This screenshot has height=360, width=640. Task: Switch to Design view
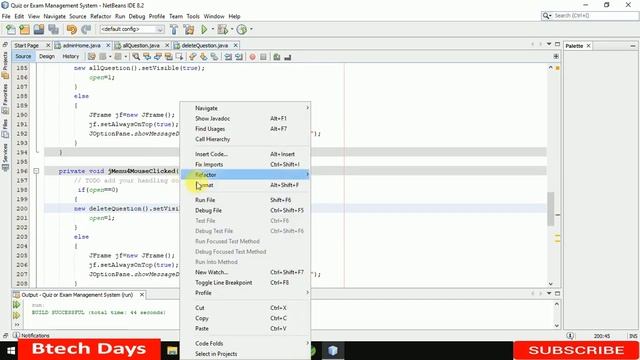click(47, 56)
